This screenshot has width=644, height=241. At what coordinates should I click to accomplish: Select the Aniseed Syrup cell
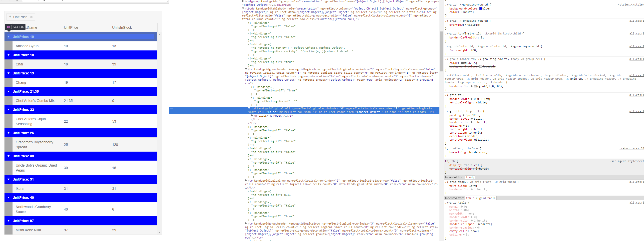click(36, 46)
